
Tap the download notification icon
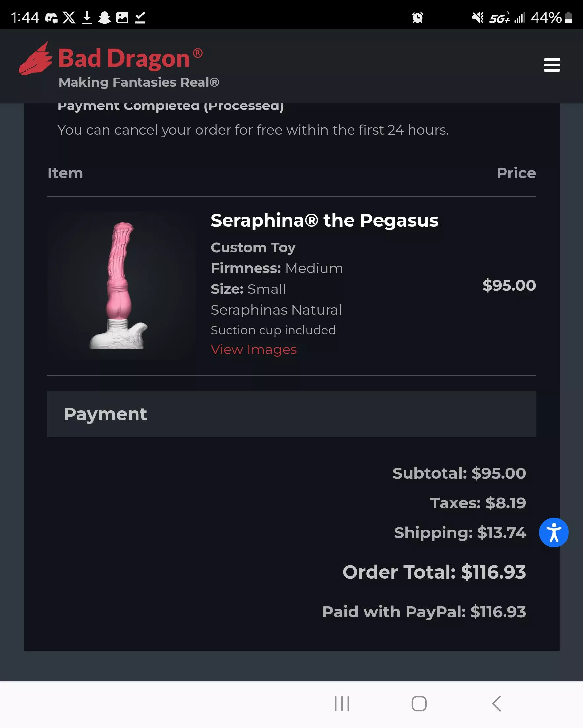(87, 17)
